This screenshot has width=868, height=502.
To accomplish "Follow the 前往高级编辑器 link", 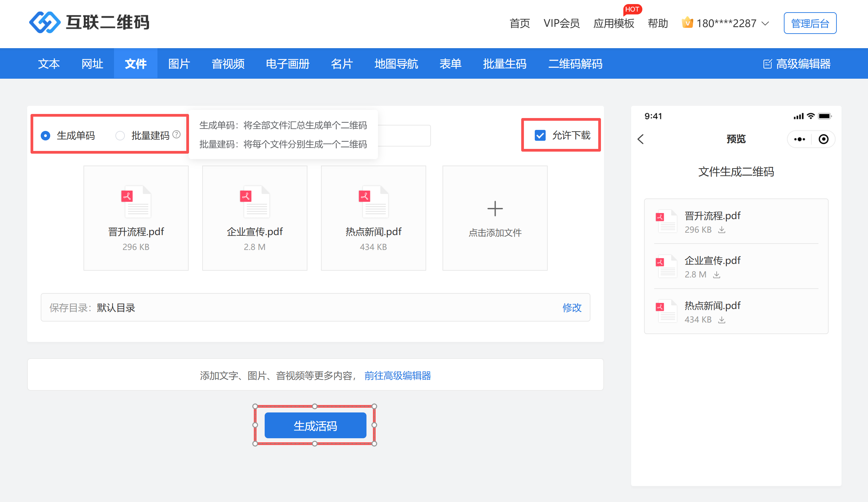I will [x=397, y=375].
